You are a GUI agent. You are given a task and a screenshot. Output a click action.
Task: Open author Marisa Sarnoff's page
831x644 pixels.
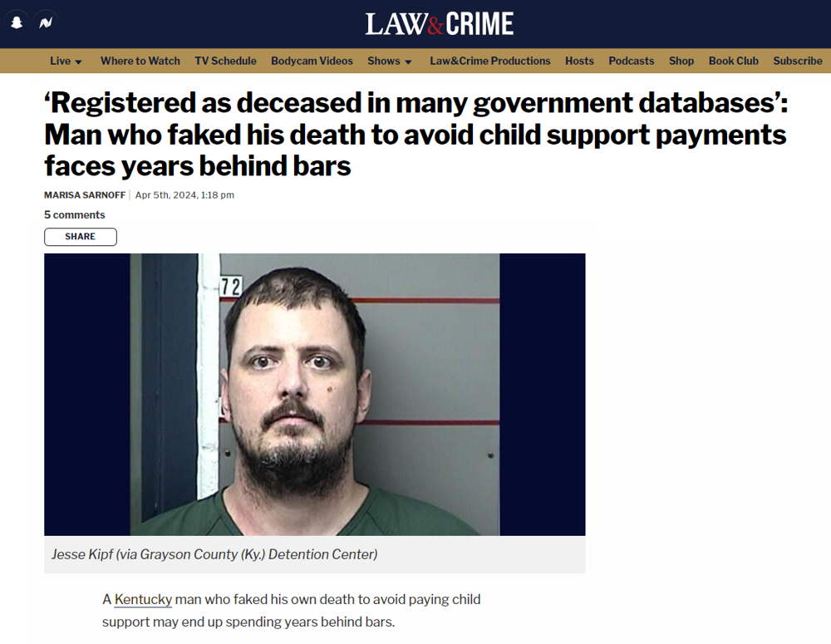[x=85, y=195]
